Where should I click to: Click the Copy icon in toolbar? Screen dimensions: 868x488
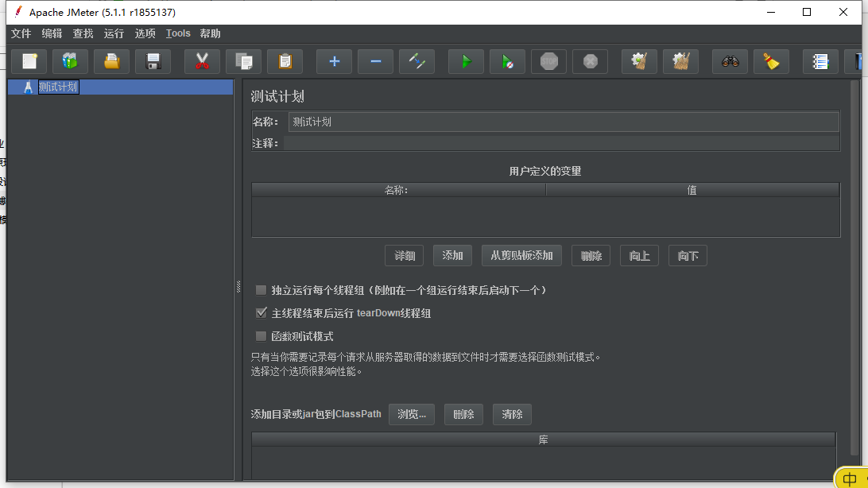pos(243,61)
